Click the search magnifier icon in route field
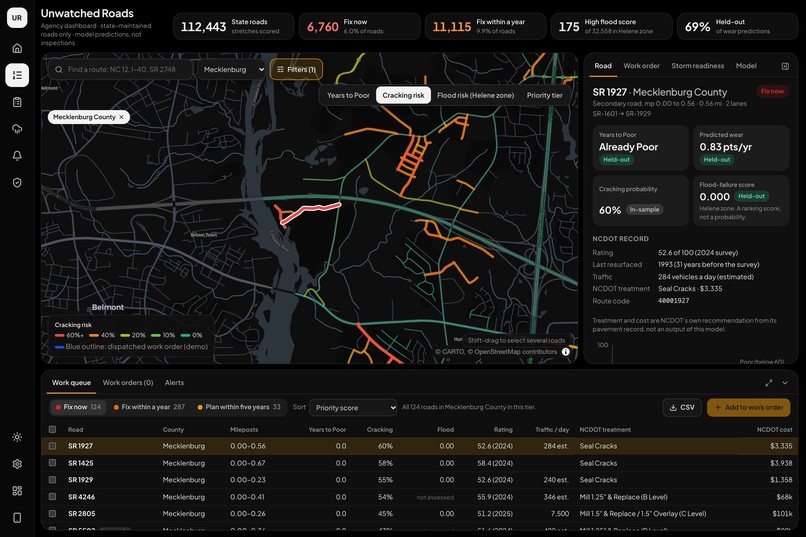Viewport: 806px width, 537px height. click(59, 69)
